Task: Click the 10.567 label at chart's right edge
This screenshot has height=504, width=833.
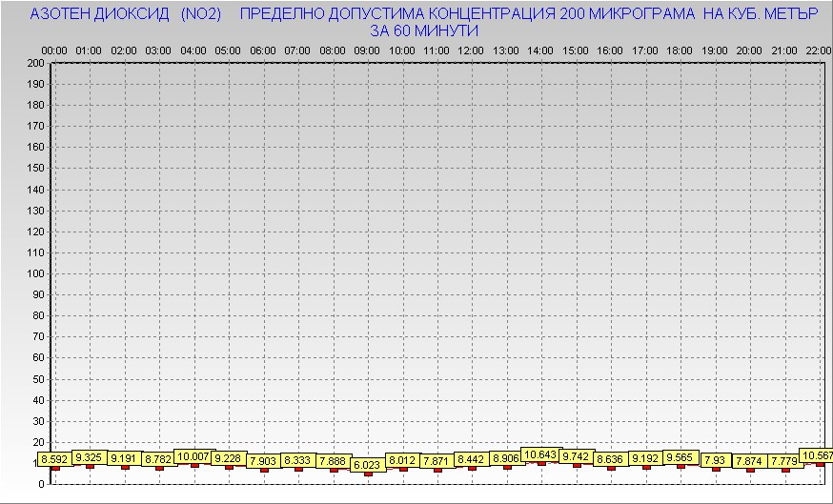Action: click(x=817, y=455)
